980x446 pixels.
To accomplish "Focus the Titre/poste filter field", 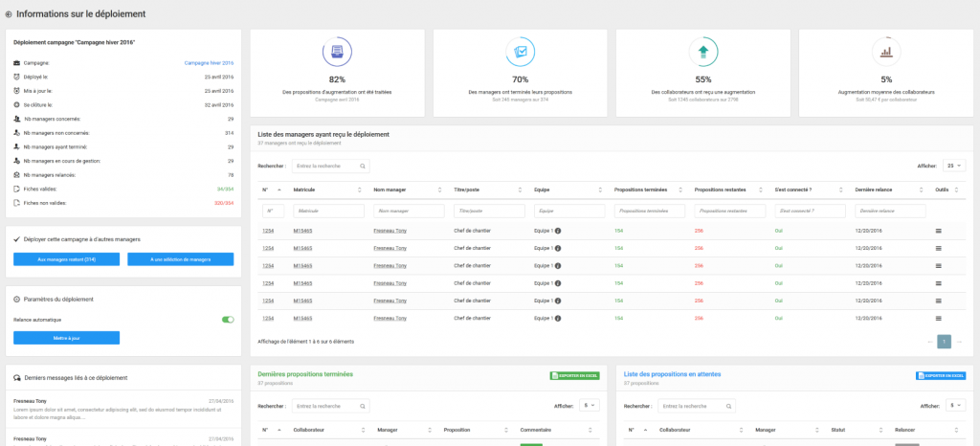I will click(x=489, y=212).
